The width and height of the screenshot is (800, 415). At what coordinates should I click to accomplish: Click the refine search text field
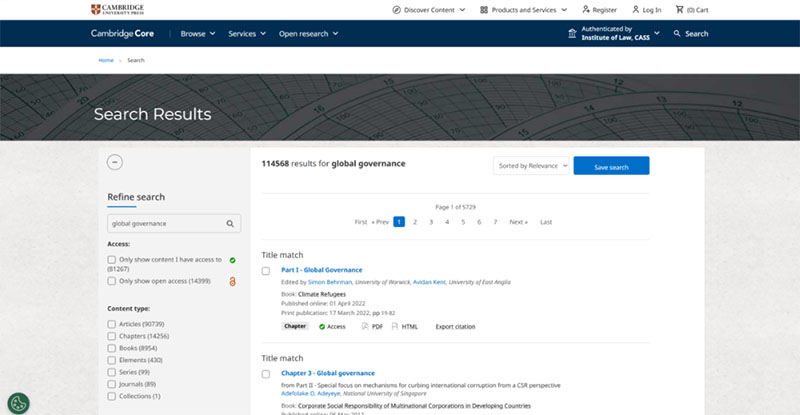pos(165,224)
